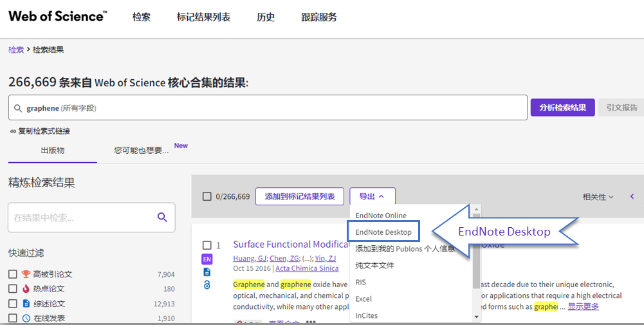The height and width of the screenshot is (325, 644).
Task: Click author link Huang, GJ
Action: [x=250, y=259]
